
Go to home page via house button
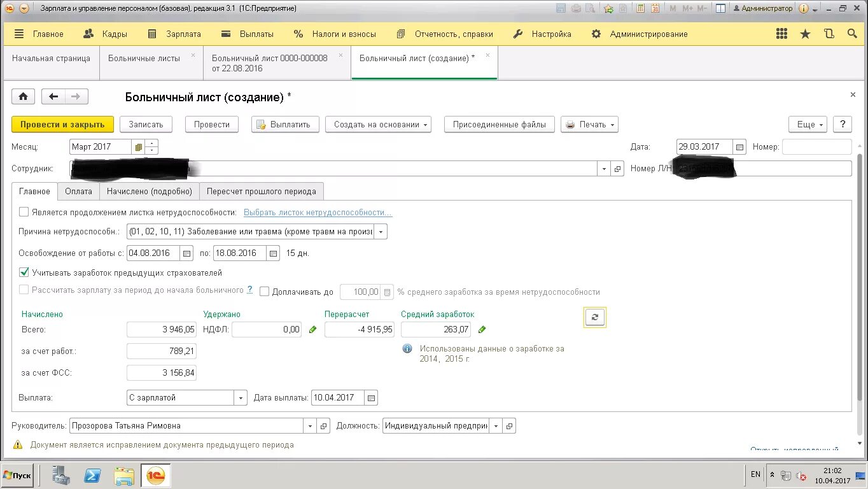coord(24,97)
